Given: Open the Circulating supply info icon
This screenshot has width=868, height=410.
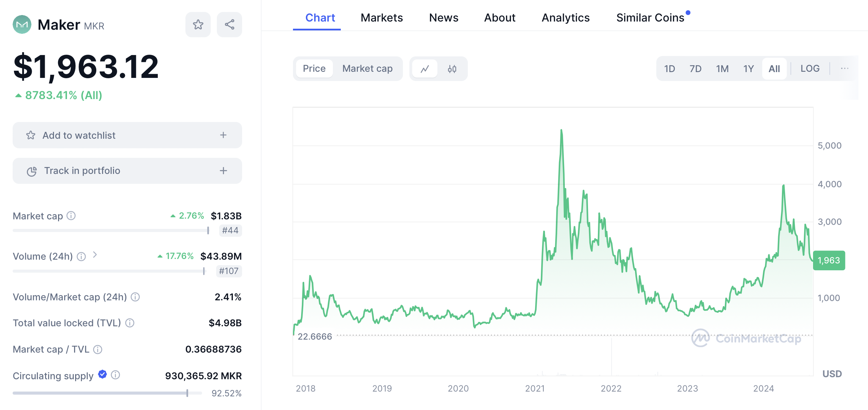Looking at the screenshot, I should click(115, 375).
